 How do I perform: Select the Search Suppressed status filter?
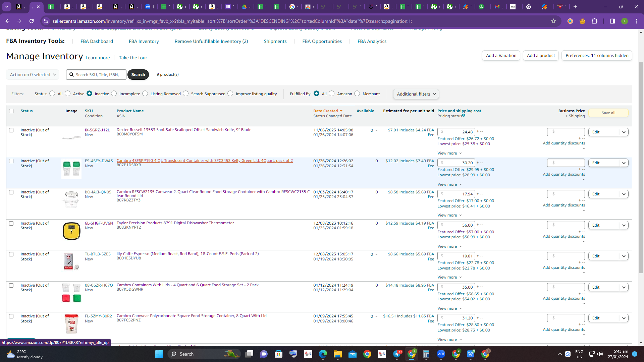pyautogui.click(x=186, y=94)
